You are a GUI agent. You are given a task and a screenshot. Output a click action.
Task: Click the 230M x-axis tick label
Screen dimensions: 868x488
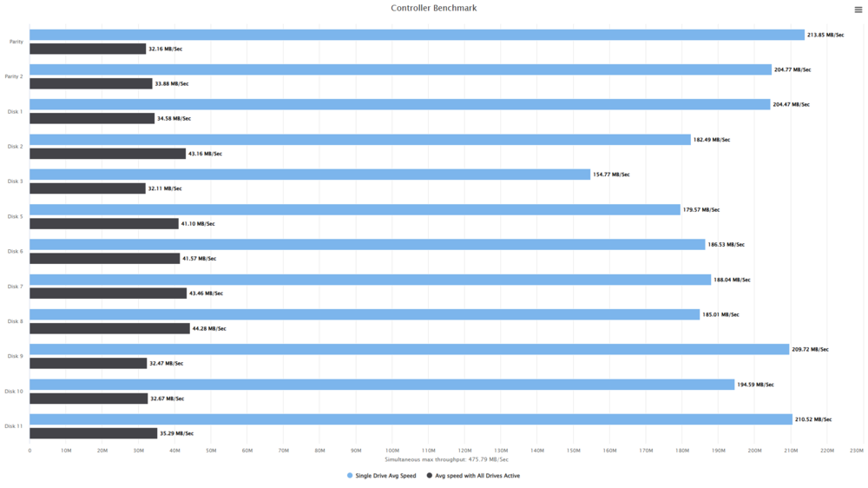857,451
